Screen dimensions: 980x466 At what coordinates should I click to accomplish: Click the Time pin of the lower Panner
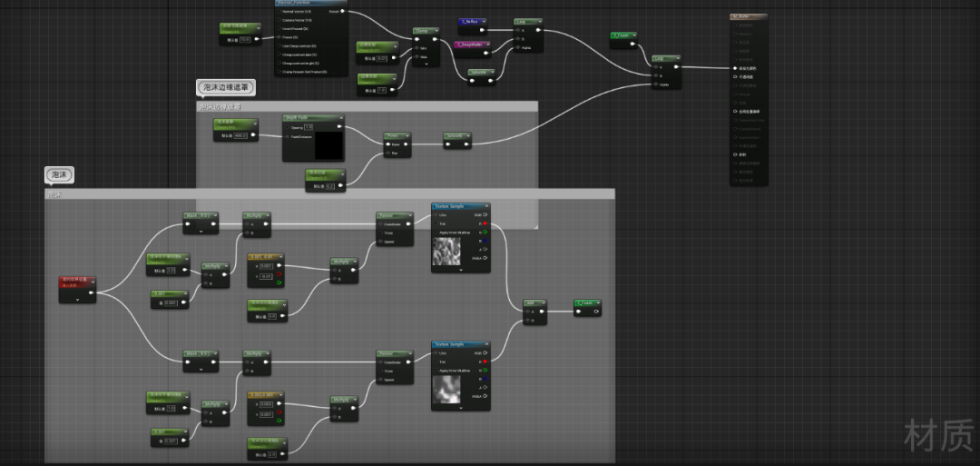[x=380, y=371]
